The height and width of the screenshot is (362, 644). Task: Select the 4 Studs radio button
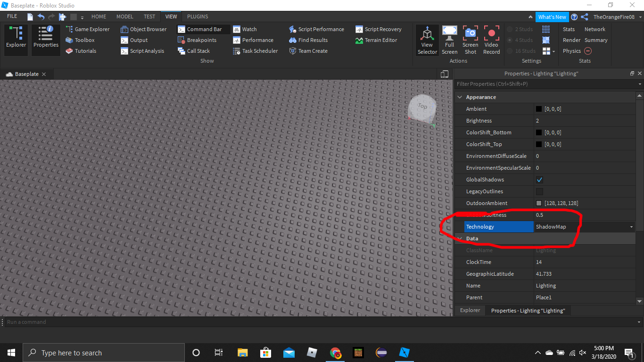(510, 40)
